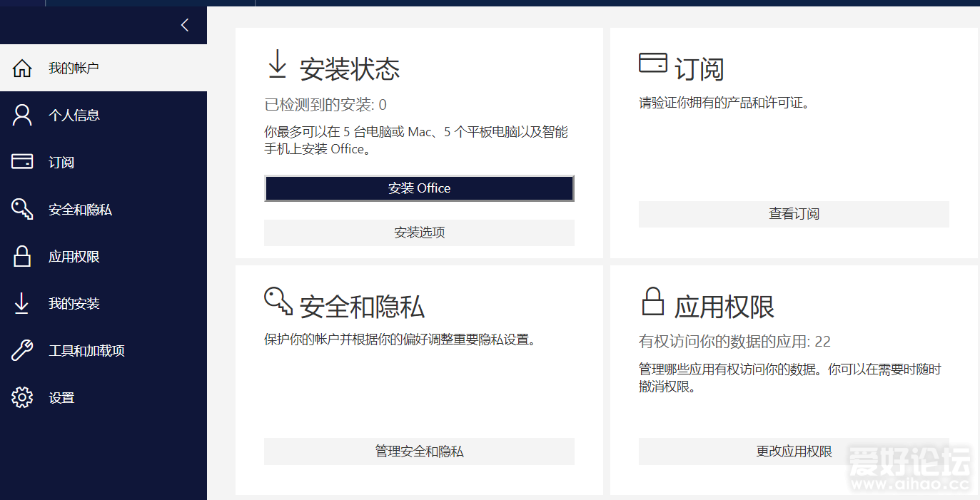Click the credit card icon in 订阅 card heading
Image resolution: width=980 pixels, height=500 pixels.
(652, 63)
